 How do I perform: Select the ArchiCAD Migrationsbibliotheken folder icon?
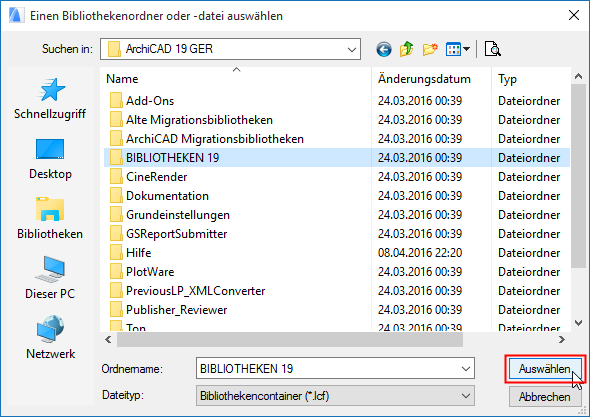[x=116, y=138]
